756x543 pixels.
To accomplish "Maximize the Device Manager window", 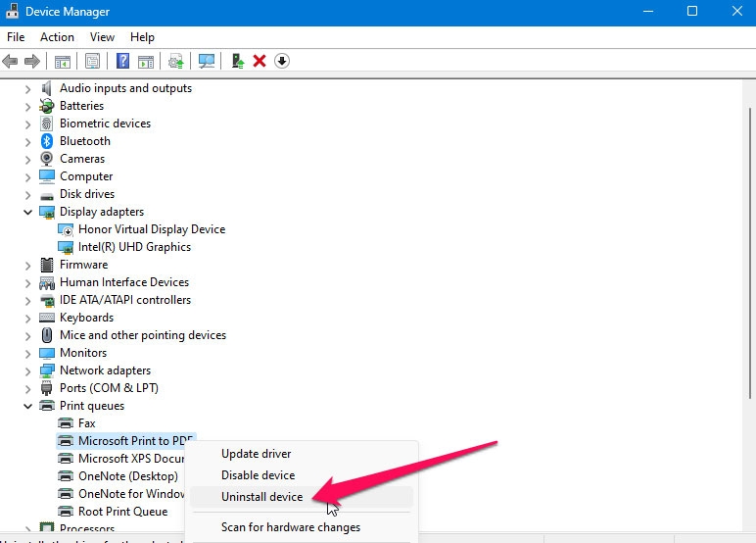I will pos(692,11).
